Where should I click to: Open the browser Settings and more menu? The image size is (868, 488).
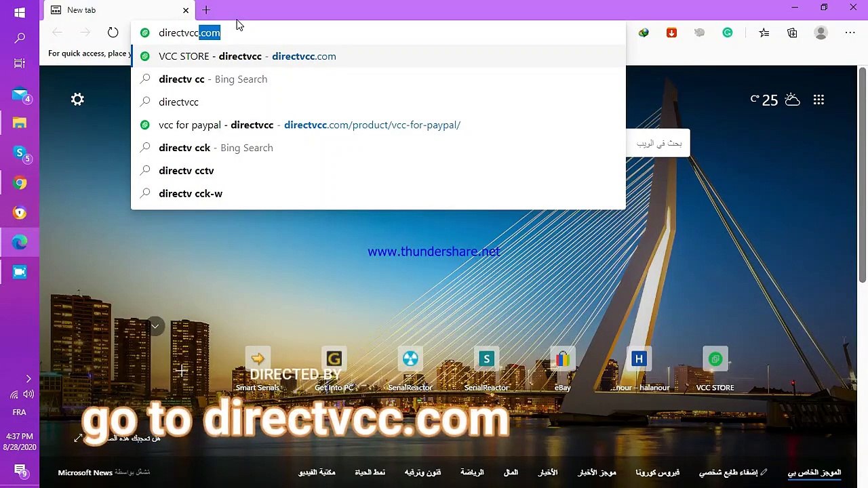point(850,33)
